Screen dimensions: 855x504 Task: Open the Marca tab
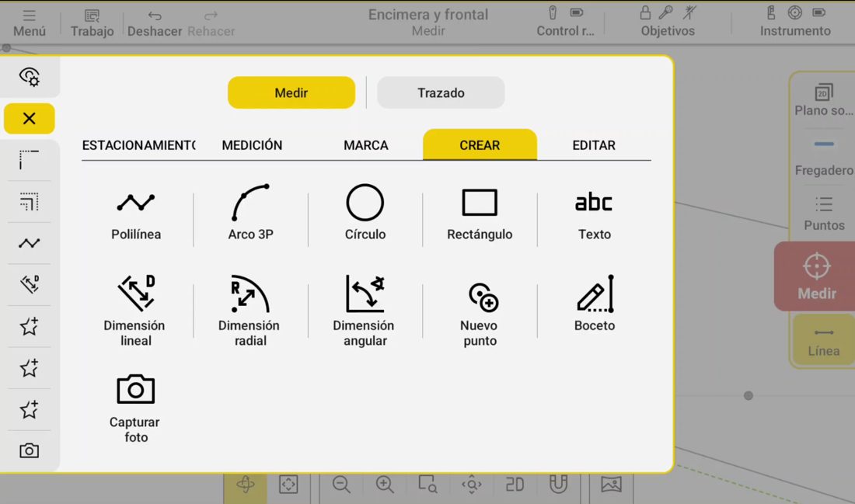pyautogui.click(x=366, y=145)
